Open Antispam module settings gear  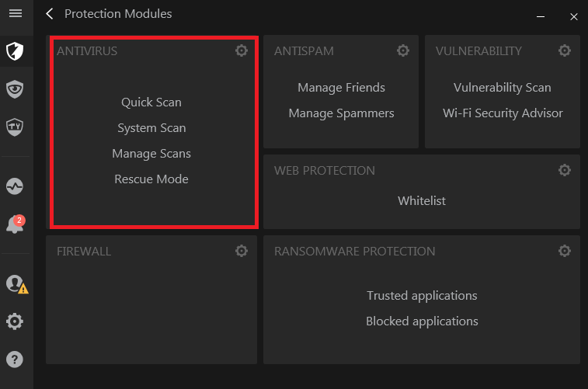[403, 50]
